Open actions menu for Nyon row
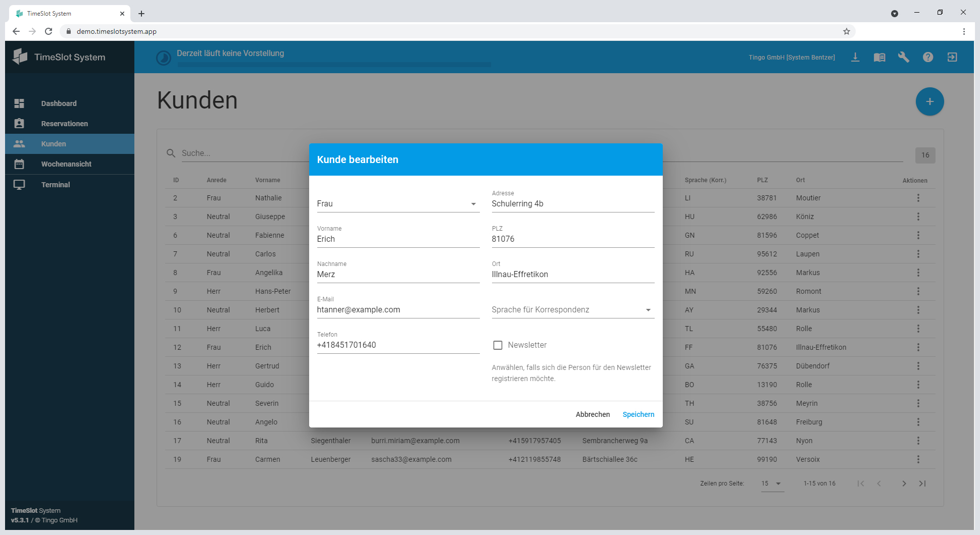 click(918, 441)
